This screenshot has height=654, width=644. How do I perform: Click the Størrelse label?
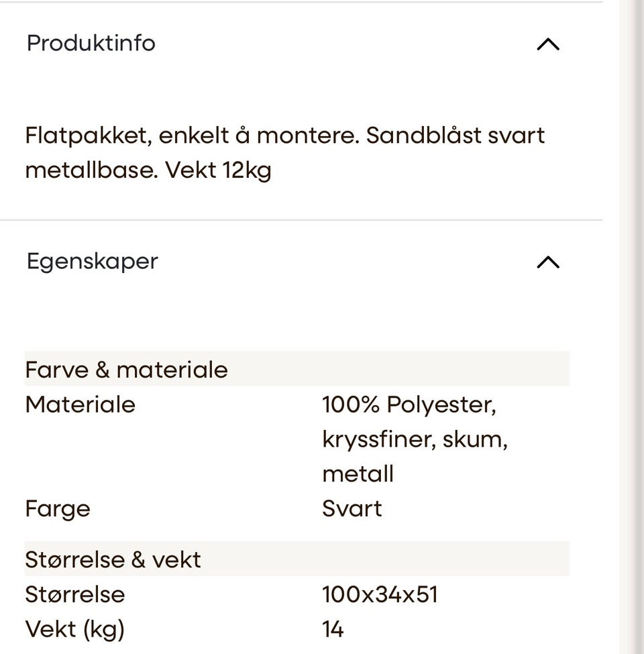coord(74,594)
